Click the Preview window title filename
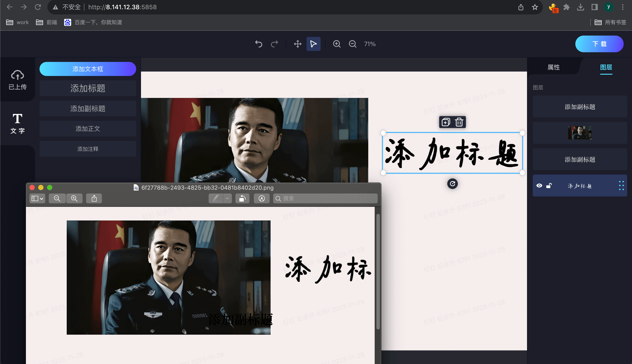632x364 pixels. [x=207, y=187]
